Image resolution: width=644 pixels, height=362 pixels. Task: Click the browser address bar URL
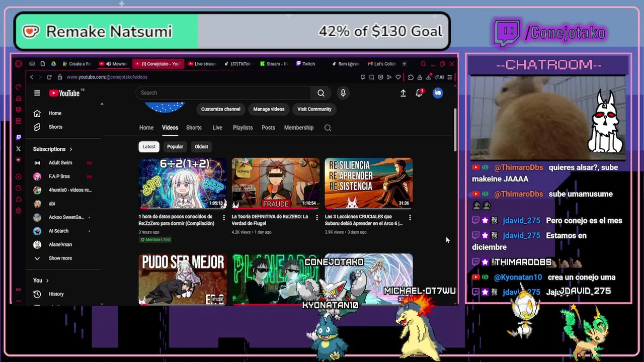tap(107, 77)
